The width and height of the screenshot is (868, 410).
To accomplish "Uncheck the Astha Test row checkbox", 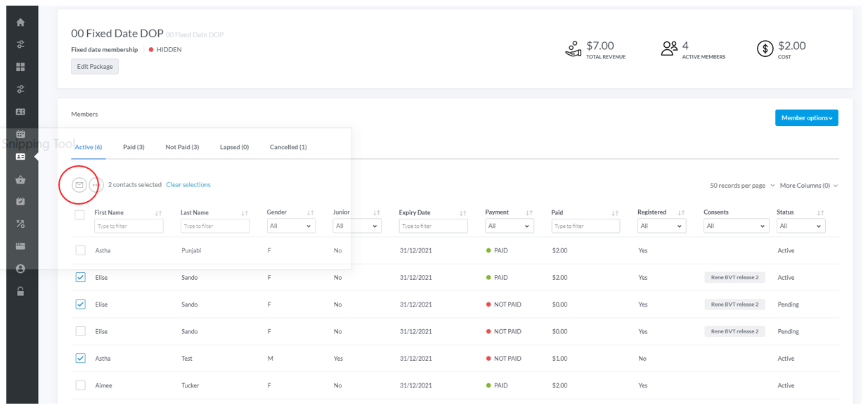I will pyautogui.click(x=80, y=358).
